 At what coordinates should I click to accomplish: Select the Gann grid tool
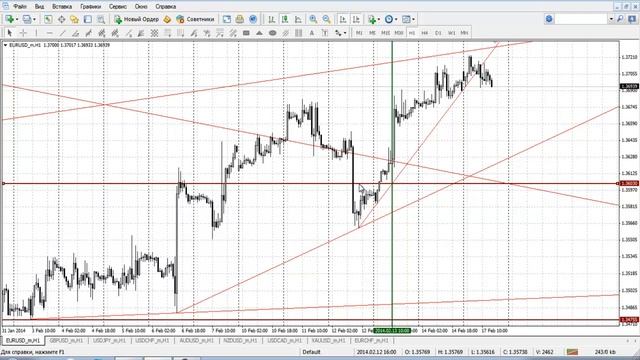coord(154,33)
